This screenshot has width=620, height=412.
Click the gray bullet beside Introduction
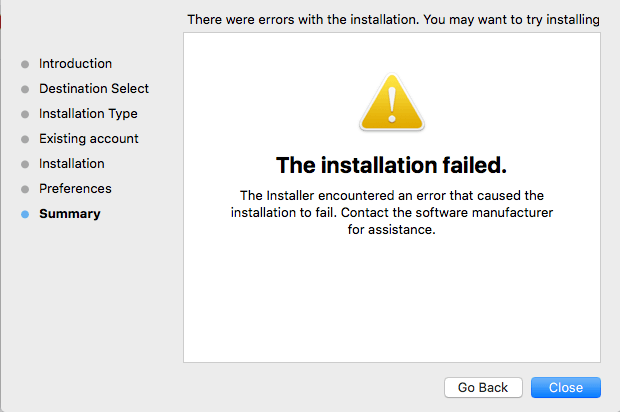25,64
